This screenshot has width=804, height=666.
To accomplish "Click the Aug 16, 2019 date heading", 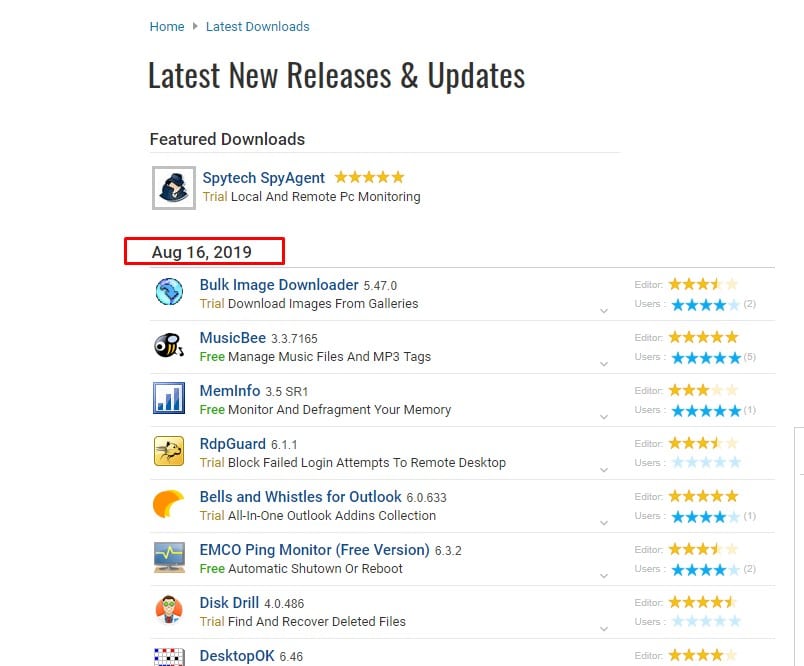I will click(x=202, y=252).
